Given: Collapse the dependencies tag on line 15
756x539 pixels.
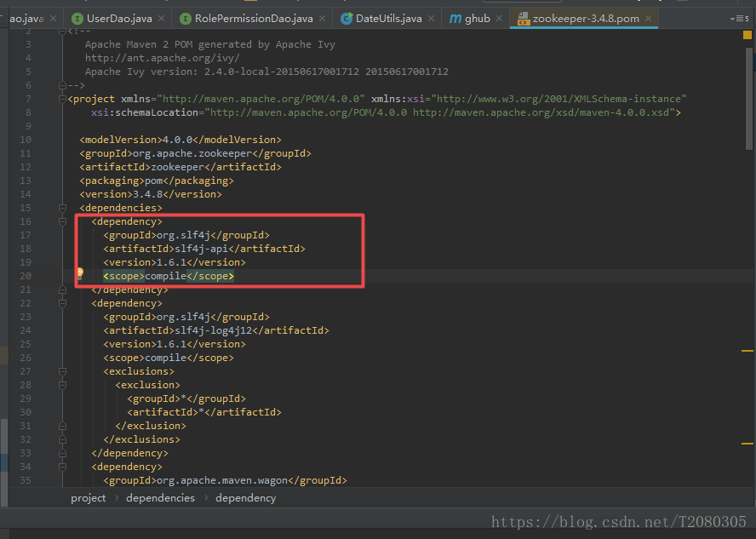Looking at the screenshot, I should pos(62,208).
